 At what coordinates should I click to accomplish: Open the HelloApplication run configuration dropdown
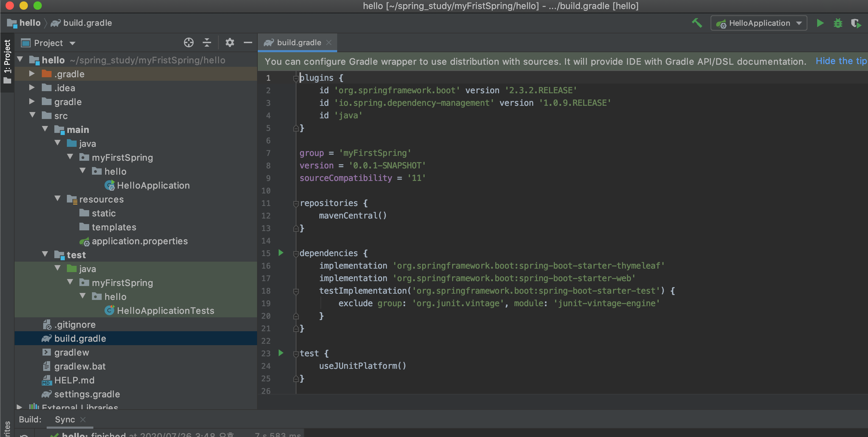tap(759, 23)
